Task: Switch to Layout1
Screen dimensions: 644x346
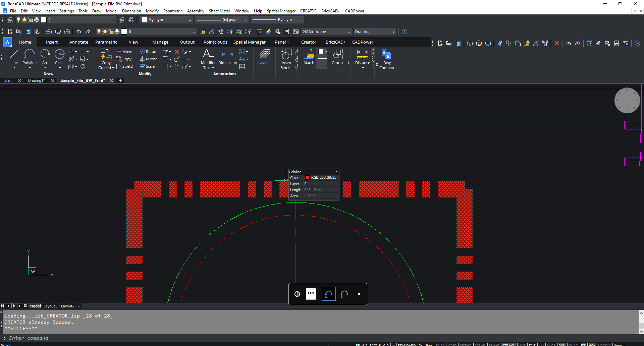Action: coord(50,306)
